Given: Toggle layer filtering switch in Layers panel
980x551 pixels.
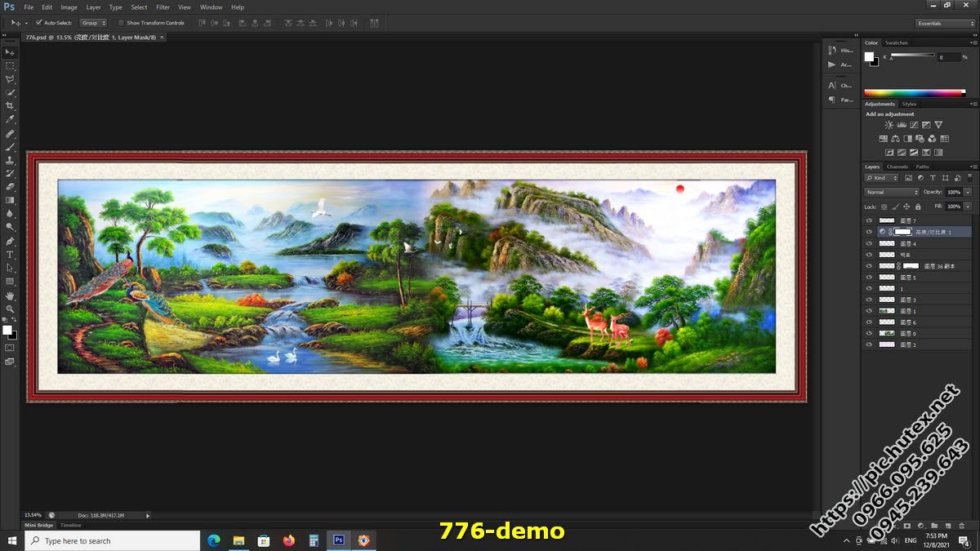Looking at the screenshot, I should pyautogui.click(x=970, y=177).
